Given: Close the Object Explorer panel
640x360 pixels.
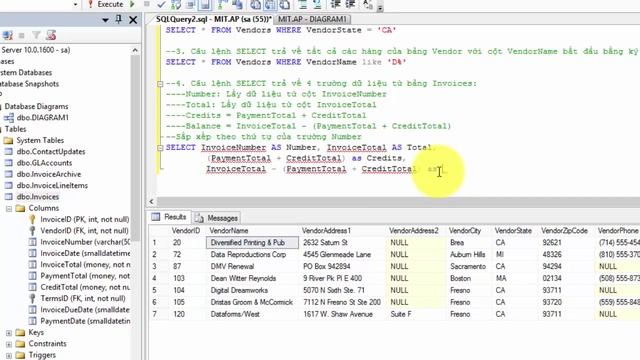Looking at the screenshot, I should click(133, 20).
